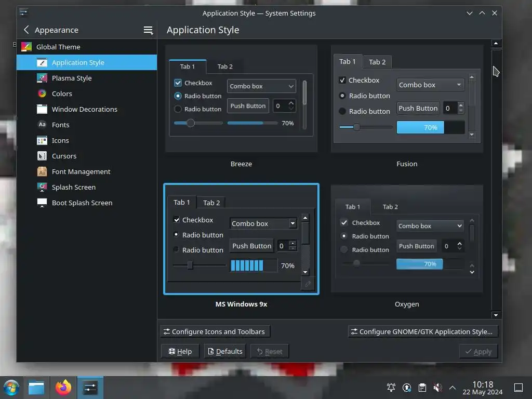This screenshot has width=532, height=399.
Task: Select Tab 1 in Oxygen preview
Action: click(353, 207)
